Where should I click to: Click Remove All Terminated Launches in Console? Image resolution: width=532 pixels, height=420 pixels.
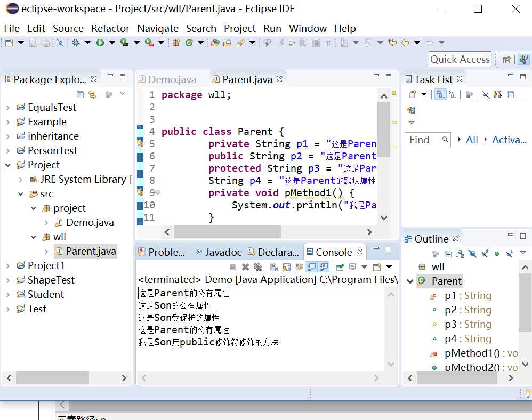click(257, 267)
